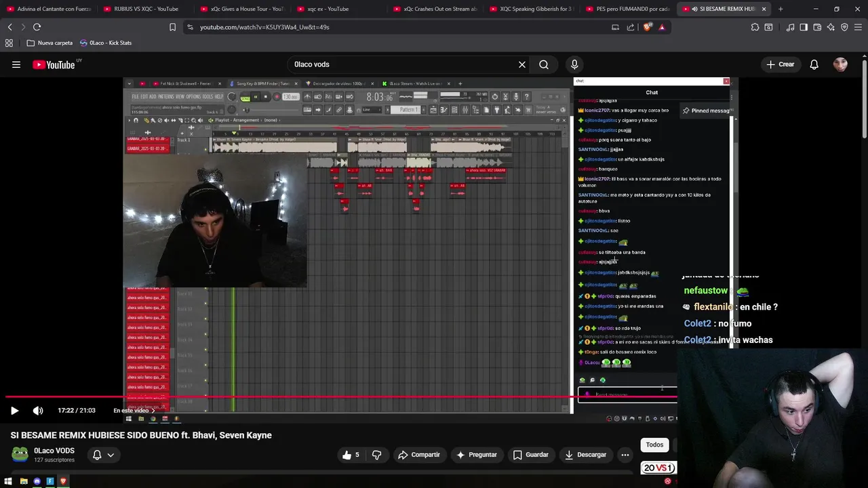Open YouTube notifications bell in header
This screenshot has width=868, height=488.
tap(814, 64)
